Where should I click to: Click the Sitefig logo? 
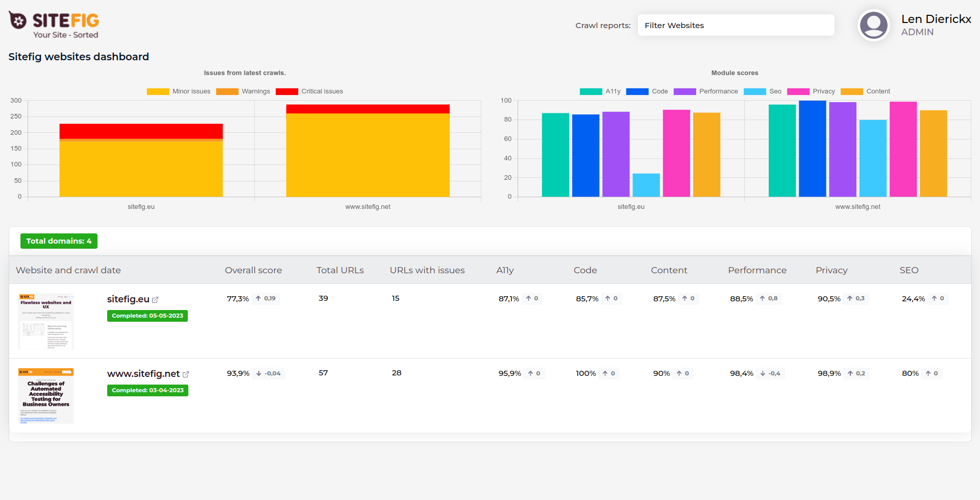(x=54, y=25)
